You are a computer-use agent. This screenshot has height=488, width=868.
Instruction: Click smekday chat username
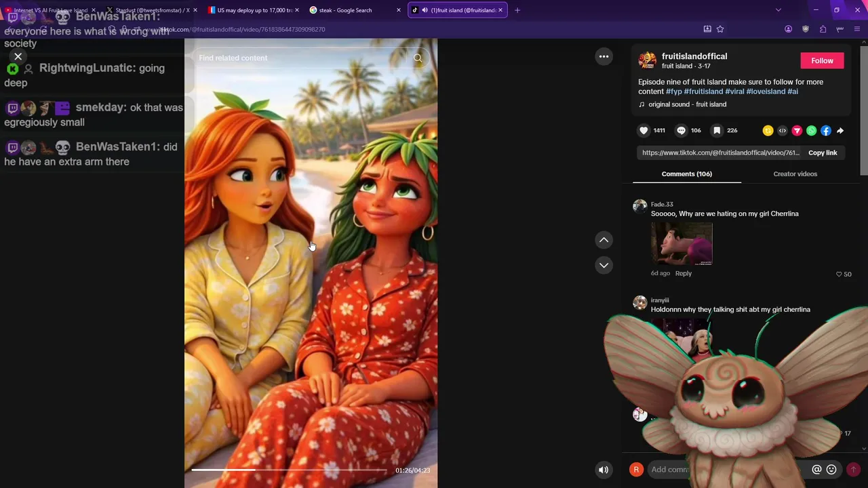100,108
